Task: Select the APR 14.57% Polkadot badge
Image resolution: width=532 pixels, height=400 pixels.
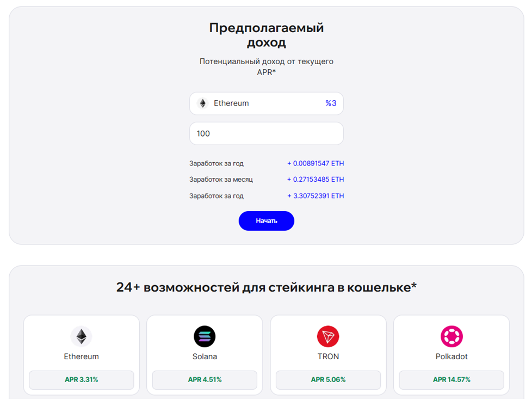Action: point(451,380)
